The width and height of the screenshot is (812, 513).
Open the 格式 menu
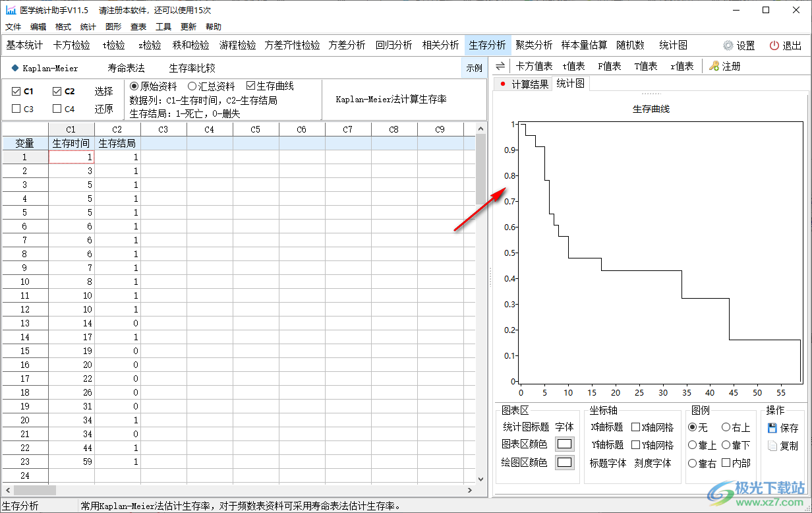point(63,27)
